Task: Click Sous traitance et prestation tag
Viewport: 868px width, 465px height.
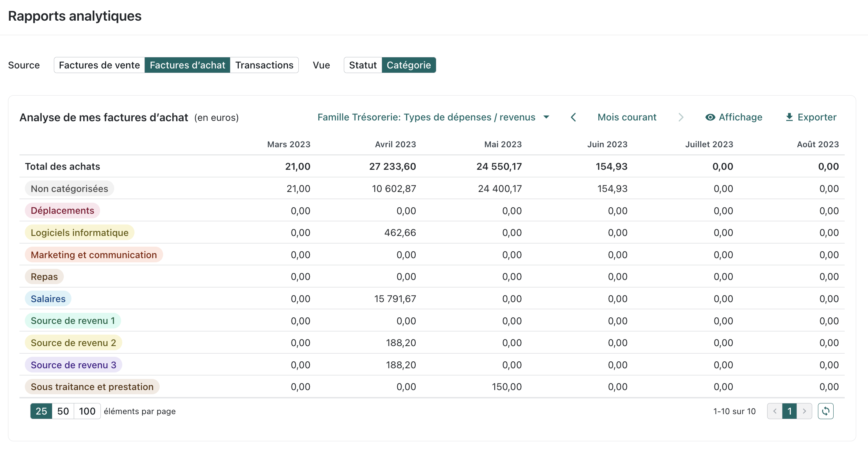Action: tap(92, 387)
